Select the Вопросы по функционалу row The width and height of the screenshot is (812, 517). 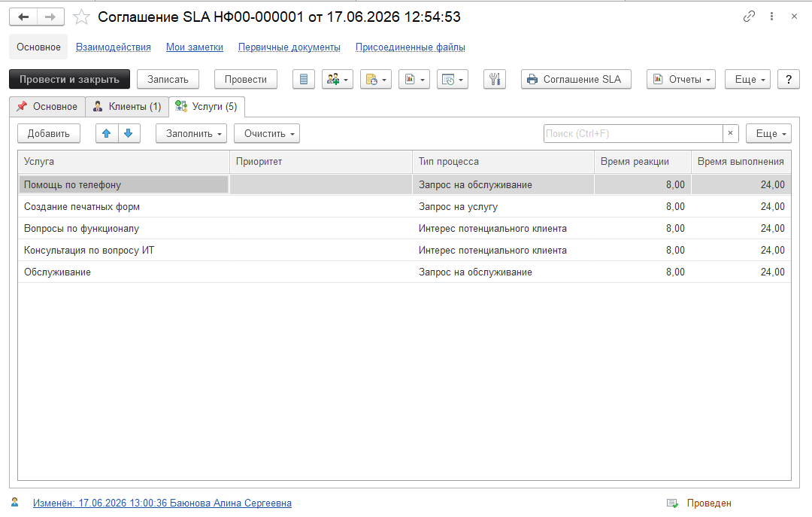tap(404, 228)
